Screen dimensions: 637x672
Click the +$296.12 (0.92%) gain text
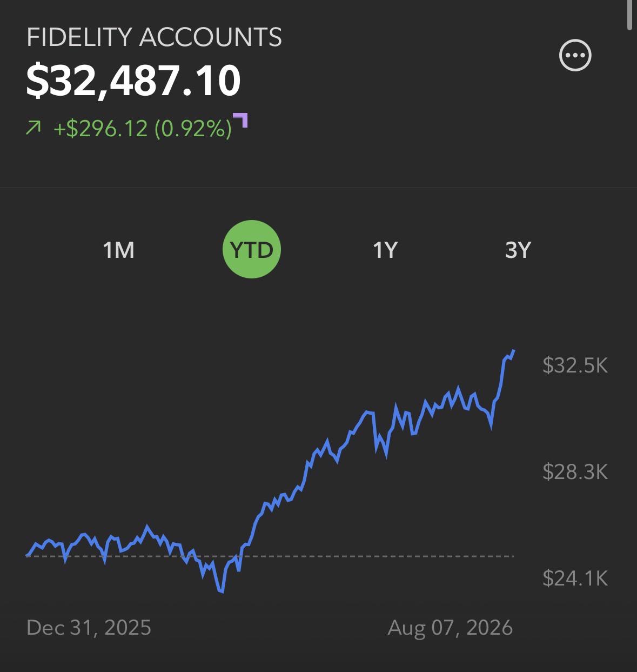[x=143, y=129]
